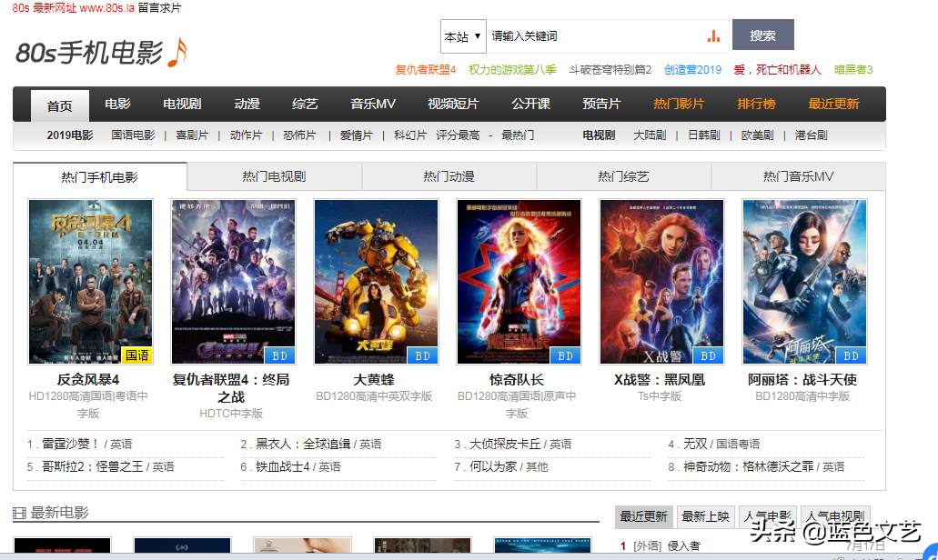Image resolution: width=938 pixels, height=560 pixels.
Task: Open the 日韩剧 sub-navigation link
Action: (x=703, y=135)
